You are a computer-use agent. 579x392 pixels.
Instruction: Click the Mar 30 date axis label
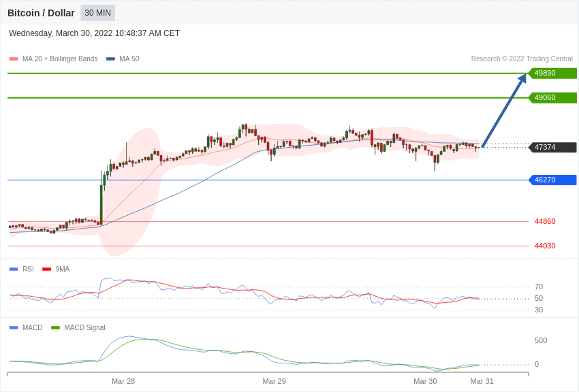click(425, 381)
